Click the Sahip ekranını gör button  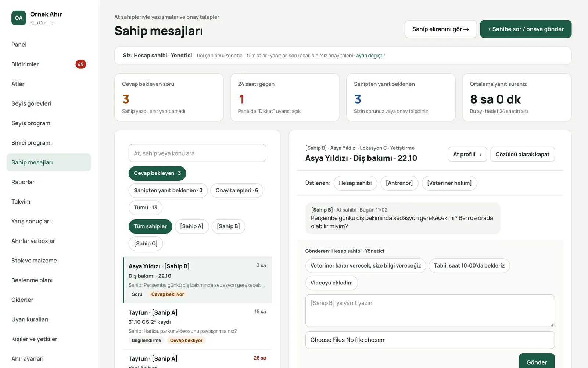[441, 29]
